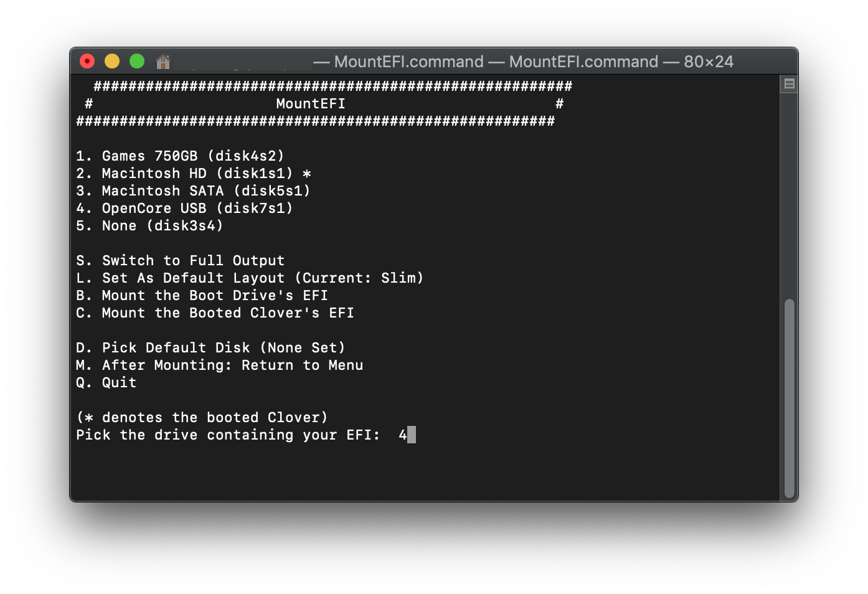Click the 'Pick Default Disk (None Set)' line
Viewport: 868px width, 594px height.
pyautogui.click(x=210, y=347)
